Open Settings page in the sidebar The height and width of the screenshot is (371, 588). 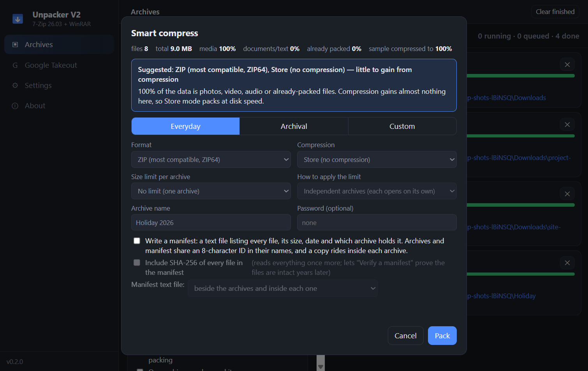(59, 85)
